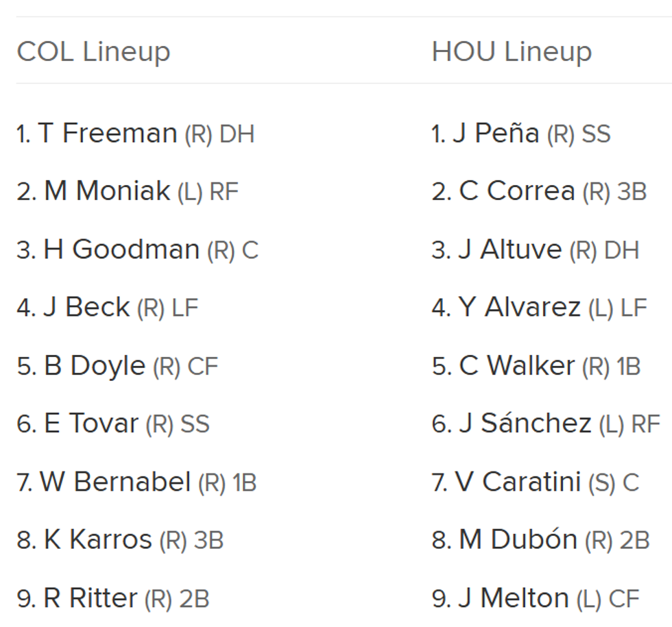Select J Altuve, the HOU DH
The width and height of the screenshot is (672, 627).
pos(509,249)
